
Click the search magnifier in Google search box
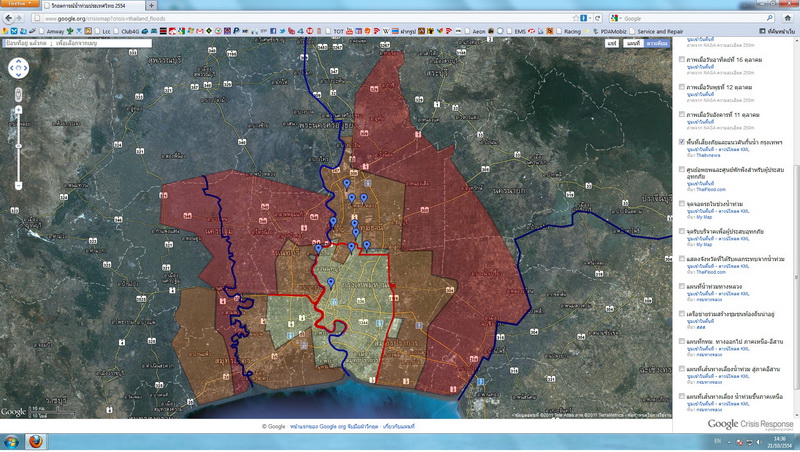(769, 18)
